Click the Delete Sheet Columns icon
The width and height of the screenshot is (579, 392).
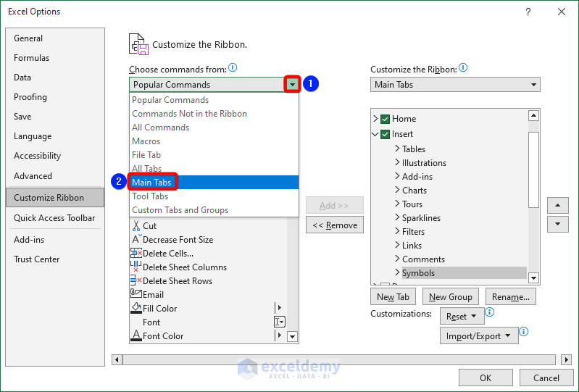click(136, 267)
